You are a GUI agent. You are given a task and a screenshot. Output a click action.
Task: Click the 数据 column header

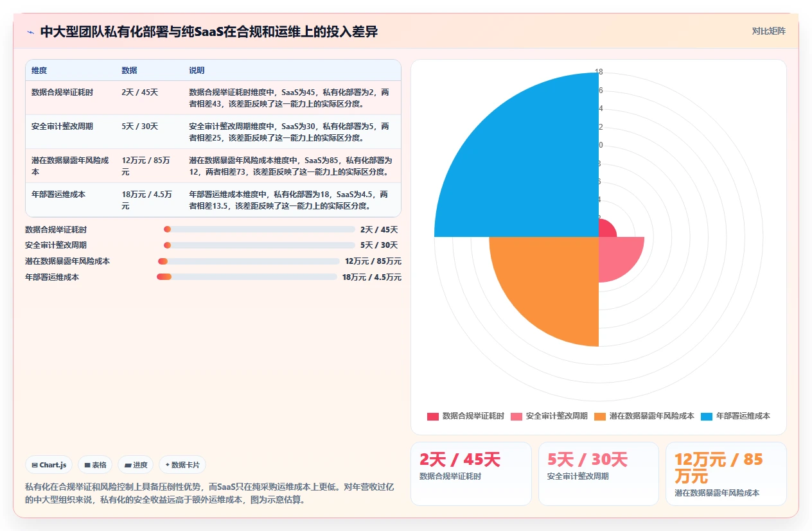coord(129,71)
